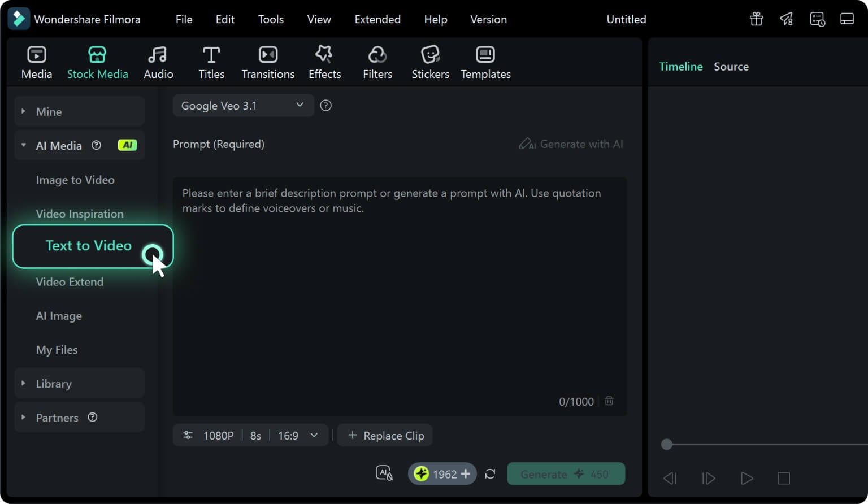
Task: Clear the prompt with the trash icon
Action: 609,401
